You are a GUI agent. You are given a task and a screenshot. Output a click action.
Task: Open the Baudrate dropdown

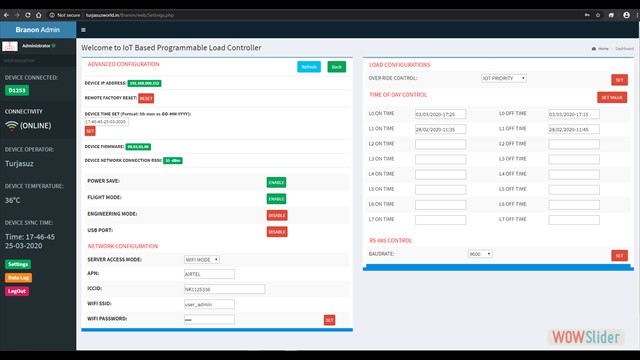(x=480, y=254)
